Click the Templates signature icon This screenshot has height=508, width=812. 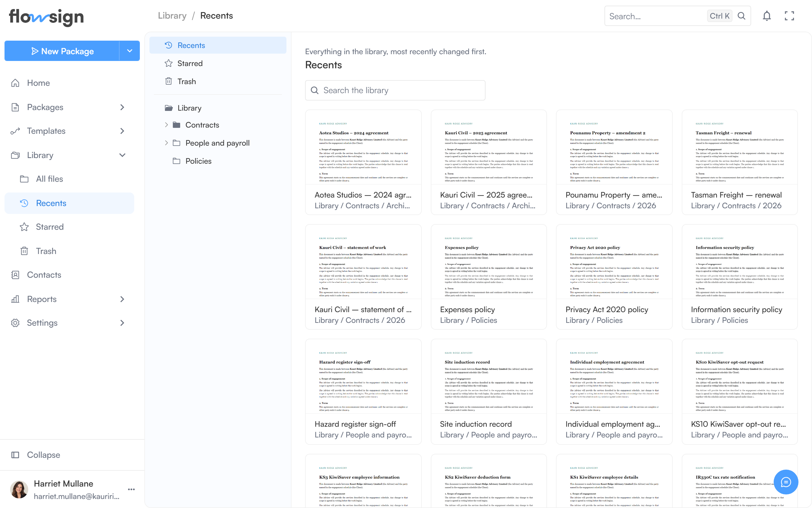(15, 131)
